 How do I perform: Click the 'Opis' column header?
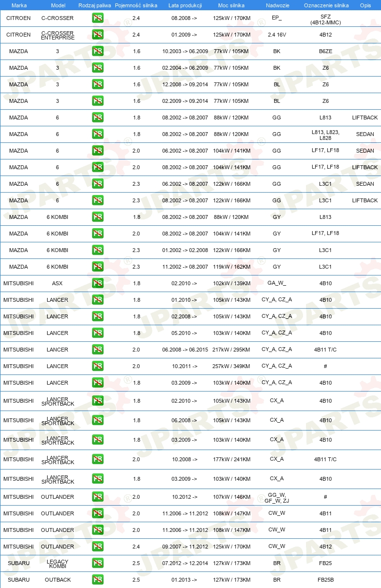365,5
